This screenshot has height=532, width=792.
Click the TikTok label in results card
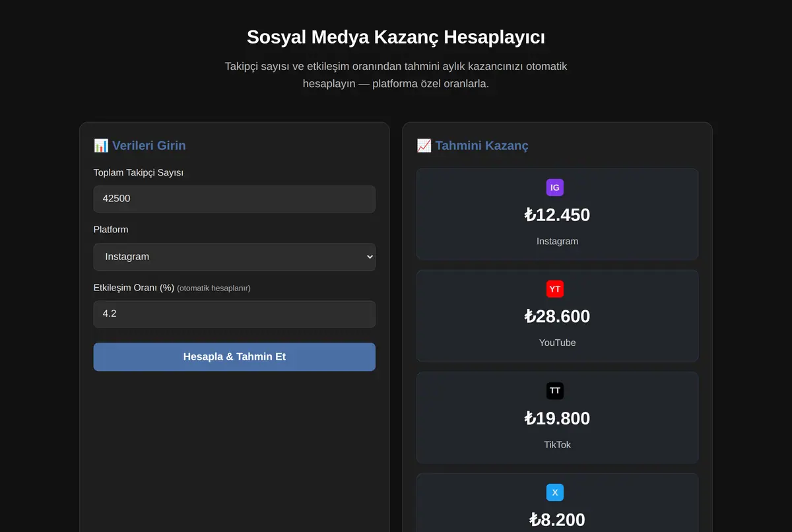tap(557, 445)
